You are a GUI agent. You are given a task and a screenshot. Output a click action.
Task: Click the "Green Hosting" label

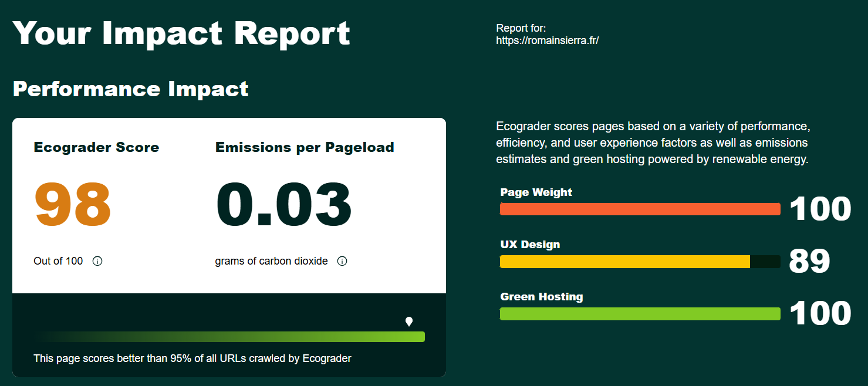click(x=541, y=297)
